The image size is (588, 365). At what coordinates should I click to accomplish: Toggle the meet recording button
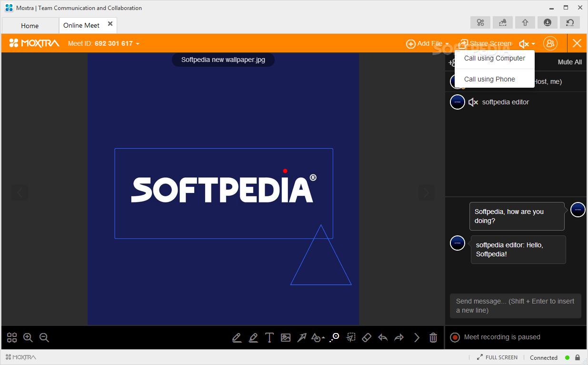(455, 337)
